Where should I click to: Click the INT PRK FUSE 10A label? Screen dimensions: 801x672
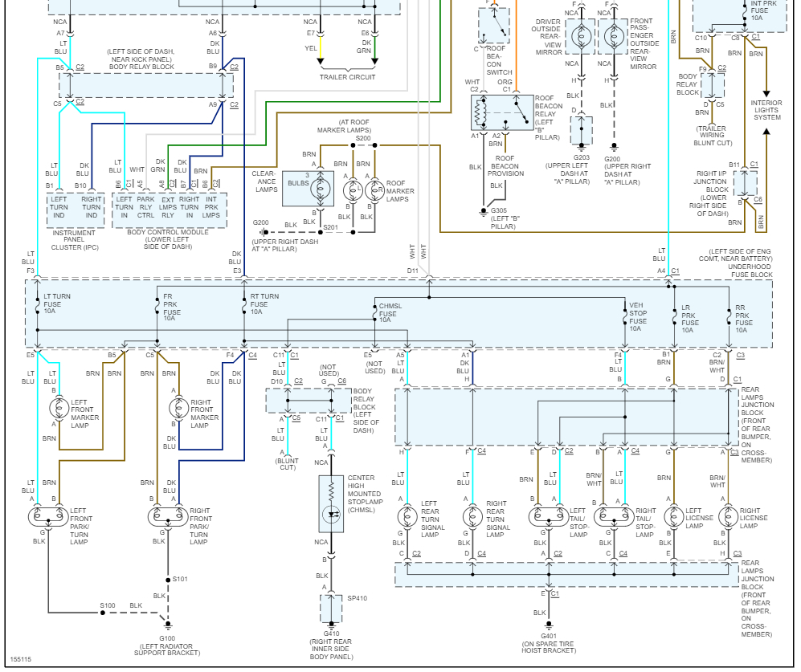pyautogui.click(x=763, y=10)
